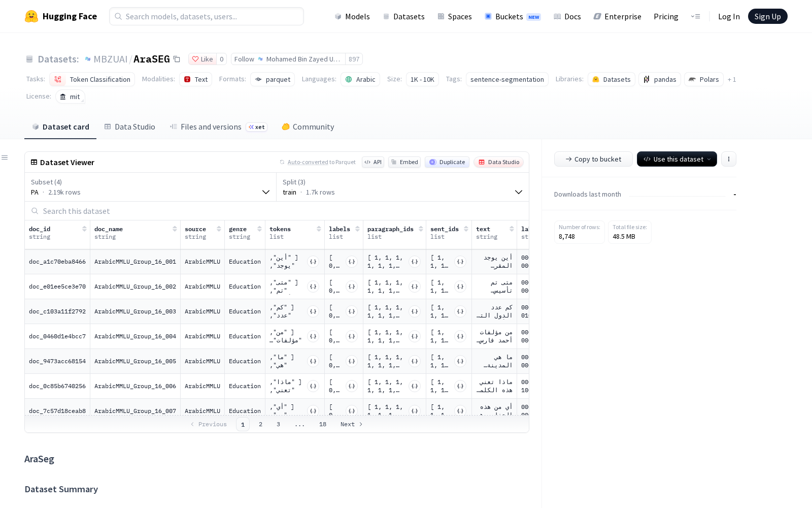Screen dimensions: 812x508
Task: Copy dataset name with the copy icon
Action: coord(177,59)
